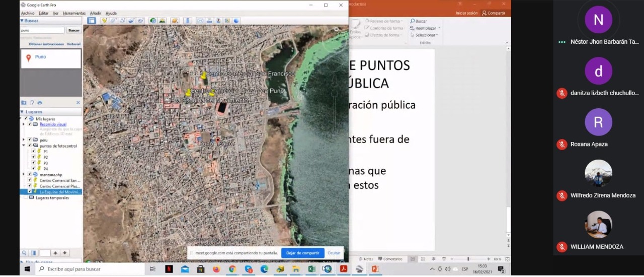
Task: Toggle sunlight across the landscape icon
Action: point(162,21)
